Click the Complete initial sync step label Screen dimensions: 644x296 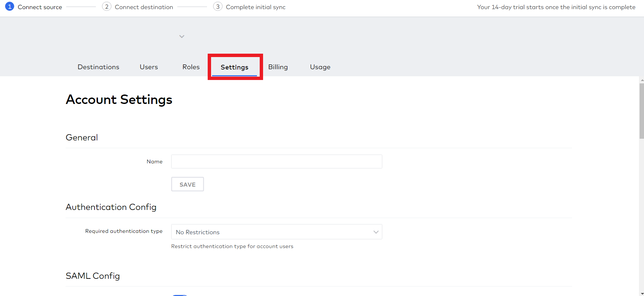click(256, 7)
